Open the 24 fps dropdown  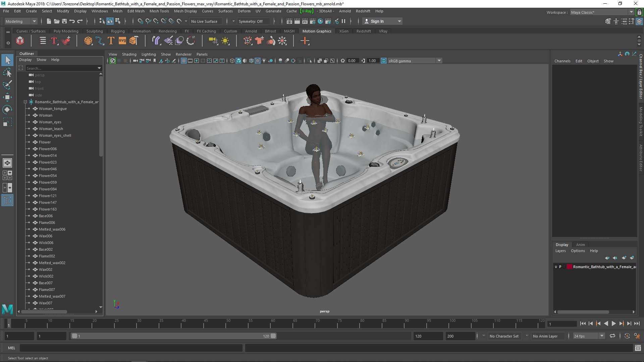[x=589, y=336]
